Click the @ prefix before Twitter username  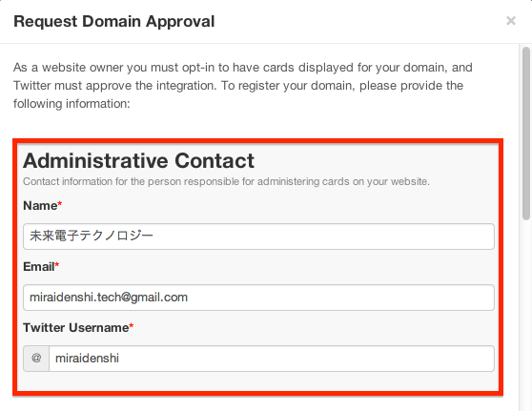36,358
